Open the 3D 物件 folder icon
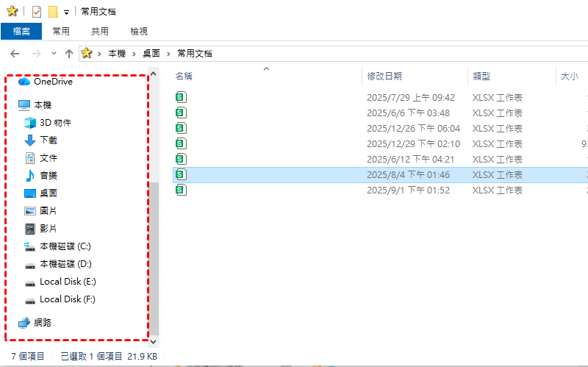This screenshot has width=588, height=367. click(x=30, y=123)
